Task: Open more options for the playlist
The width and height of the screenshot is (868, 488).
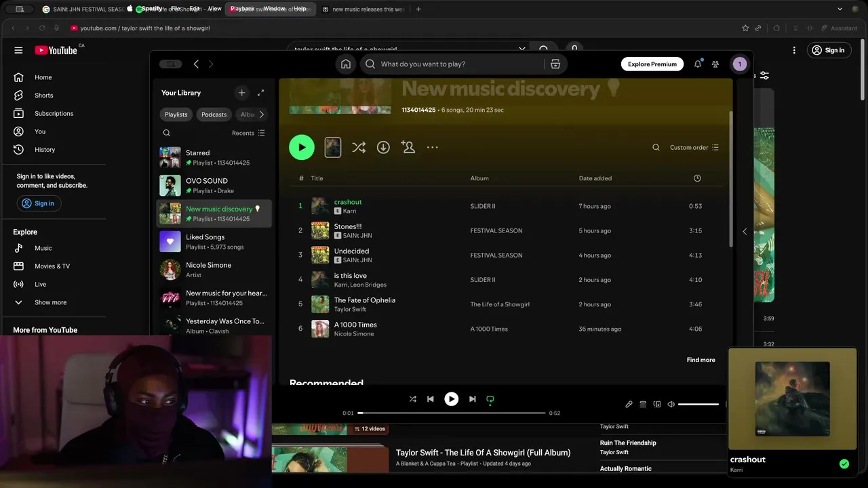Action: 432,147
